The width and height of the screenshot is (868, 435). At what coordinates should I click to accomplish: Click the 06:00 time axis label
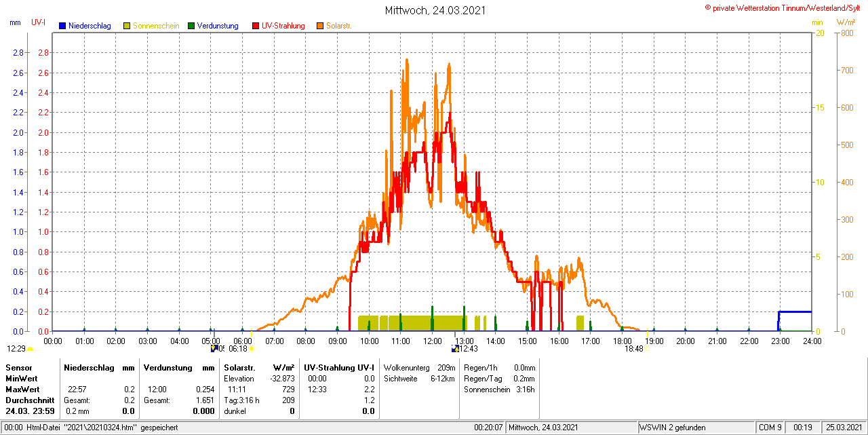pyautogui.click(x=242, y=341)
